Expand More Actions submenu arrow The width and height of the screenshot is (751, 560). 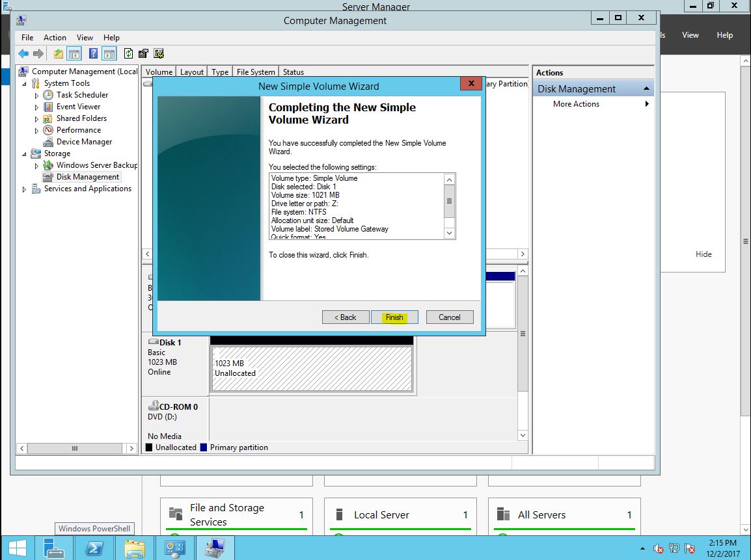point(647,104)
